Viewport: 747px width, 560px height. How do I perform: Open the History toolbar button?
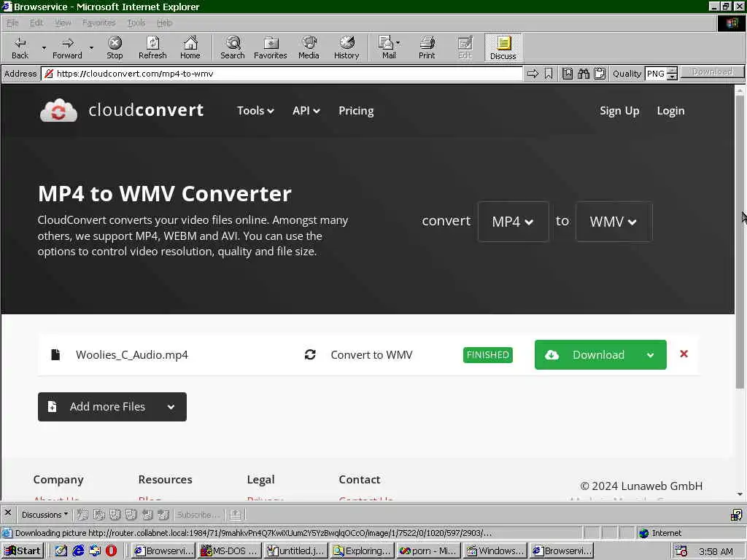pyautogui.click(x=347, y=47)
